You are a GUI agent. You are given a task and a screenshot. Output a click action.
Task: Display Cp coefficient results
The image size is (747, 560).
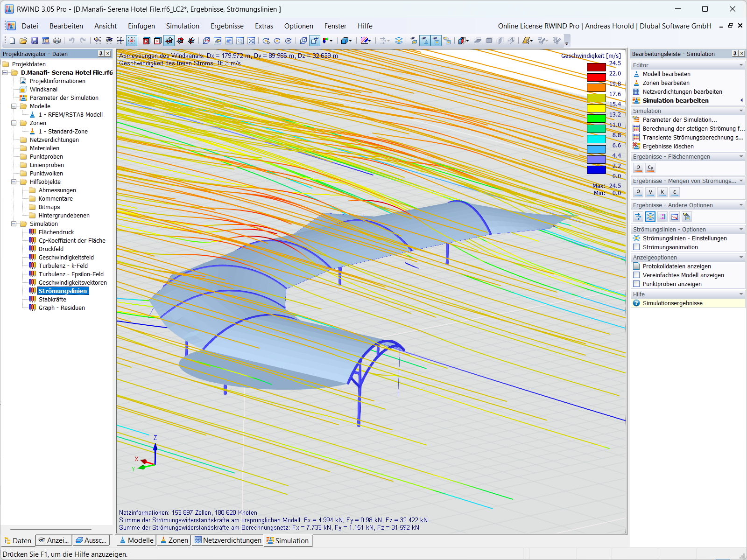[x=650, y=168]
